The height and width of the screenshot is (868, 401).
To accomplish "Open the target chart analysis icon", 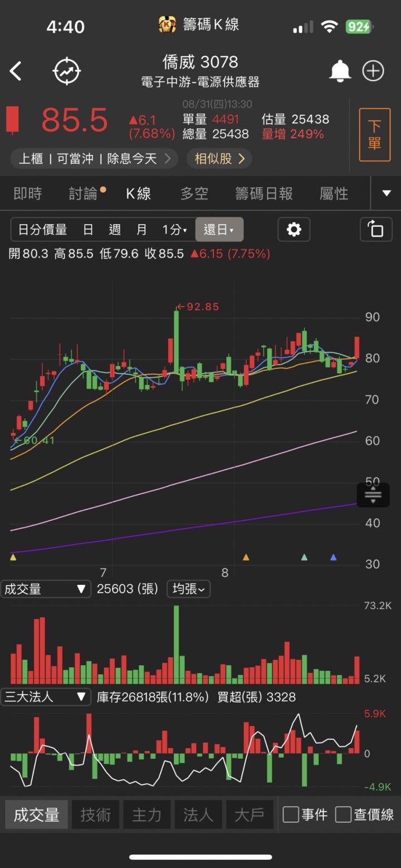I will point(67,71).
